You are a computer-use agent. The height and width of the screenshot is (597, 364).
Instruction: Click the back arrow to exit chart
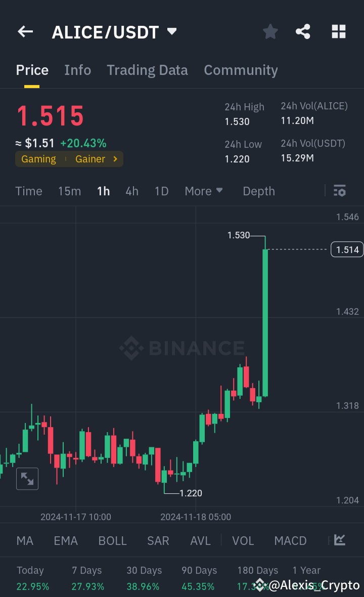pos(25,31)
